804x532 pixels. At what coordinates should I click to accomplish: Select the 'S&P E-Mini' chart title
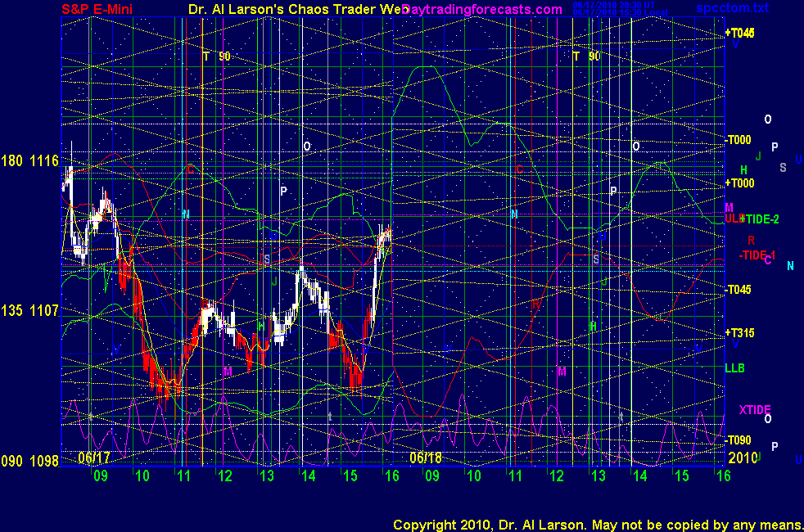[x=97, y=9]
